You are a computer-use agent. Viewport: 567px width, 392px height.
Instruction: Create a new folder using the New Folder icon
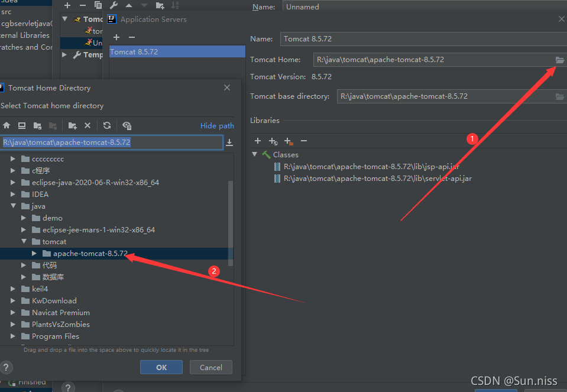coord(72,125)
